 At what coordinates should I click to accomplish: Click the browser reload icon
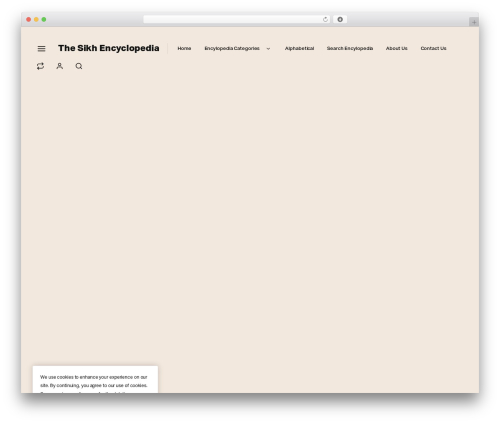point(325,19)
